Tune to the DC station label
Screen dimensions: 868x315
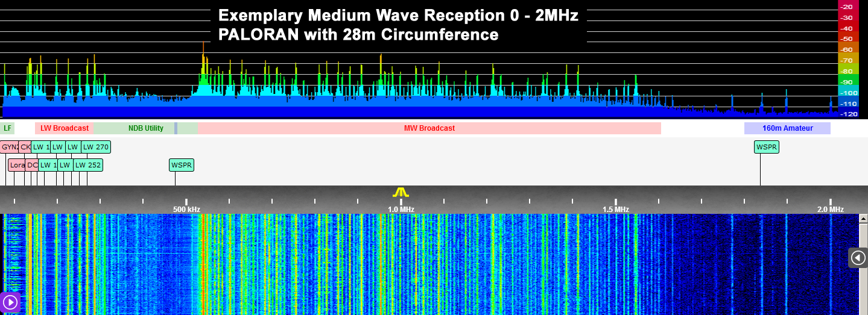(x=31, y=165)
